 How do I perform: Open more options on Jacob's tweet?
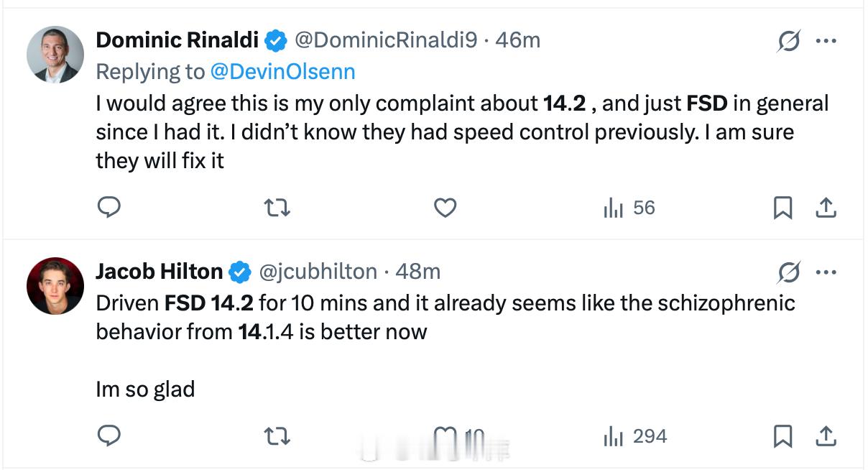[826, 272]
